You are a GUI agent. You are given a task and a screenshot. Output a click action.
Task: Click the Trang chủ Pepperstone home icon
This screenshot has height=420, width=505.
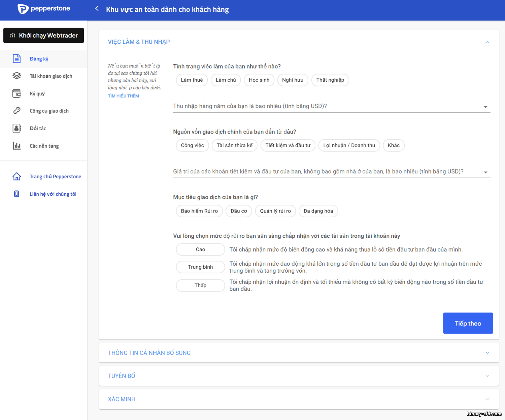pos(16,177)
